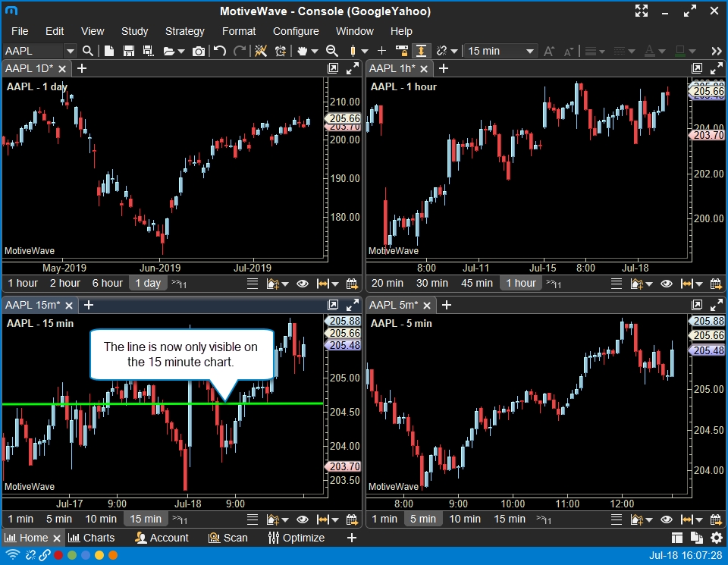Take a chart snapshot with the camera icon
Viewport: 728px width, 565px height.
(199, 51)
